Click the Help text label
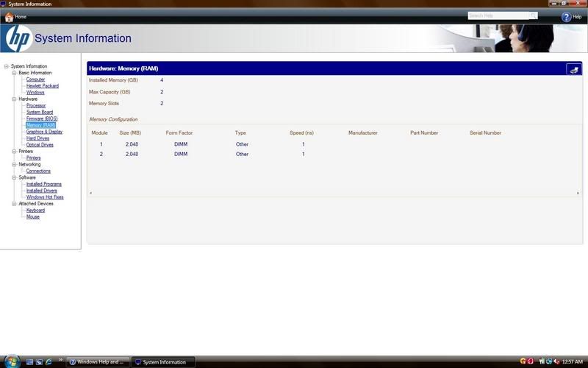588x368 pixels. tap(577, 17)
